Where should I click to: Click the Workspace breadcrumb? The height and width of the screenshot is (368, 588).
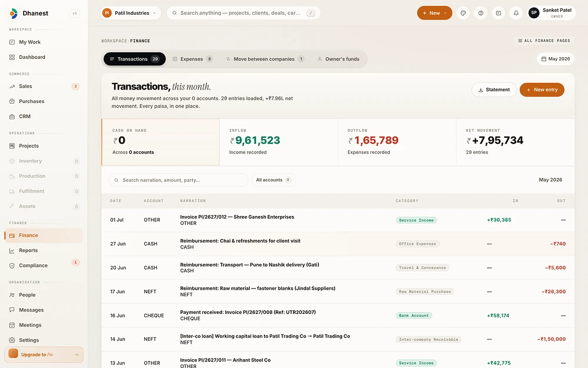tap(114, 41)
